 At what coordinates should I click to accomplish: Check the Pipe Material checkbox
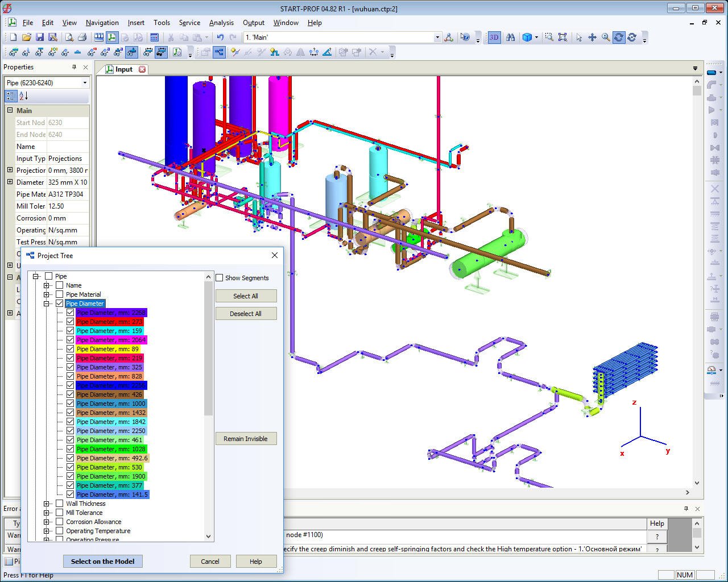(60, 294)
